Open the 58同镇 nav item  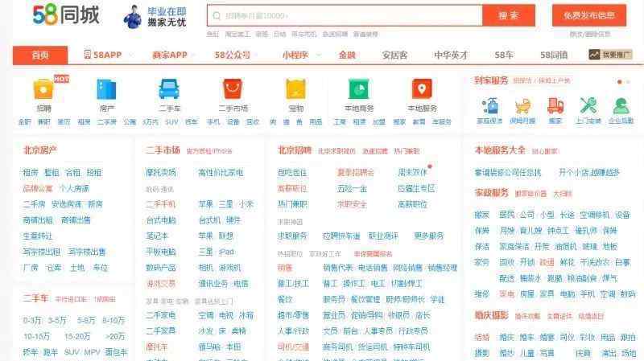coord(554,55)
